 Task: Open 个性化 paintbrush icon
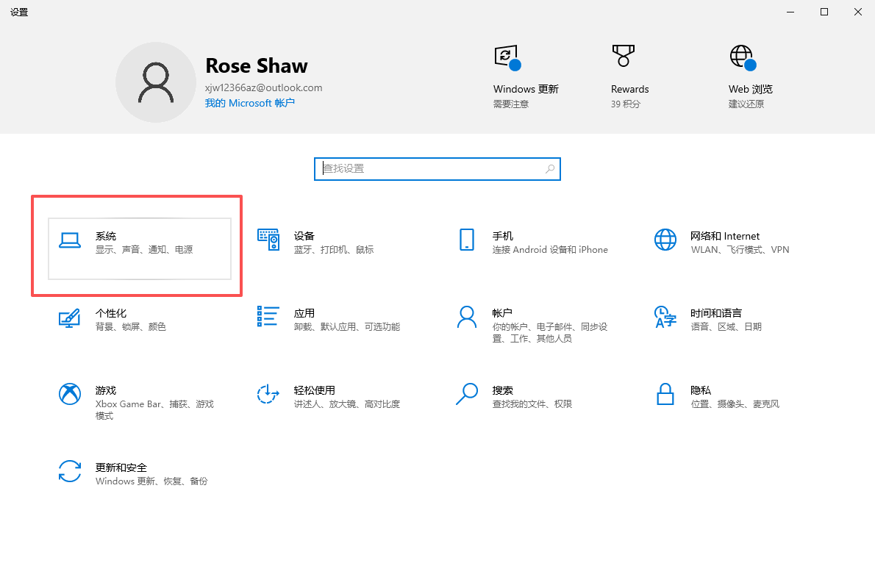[70, 318]
